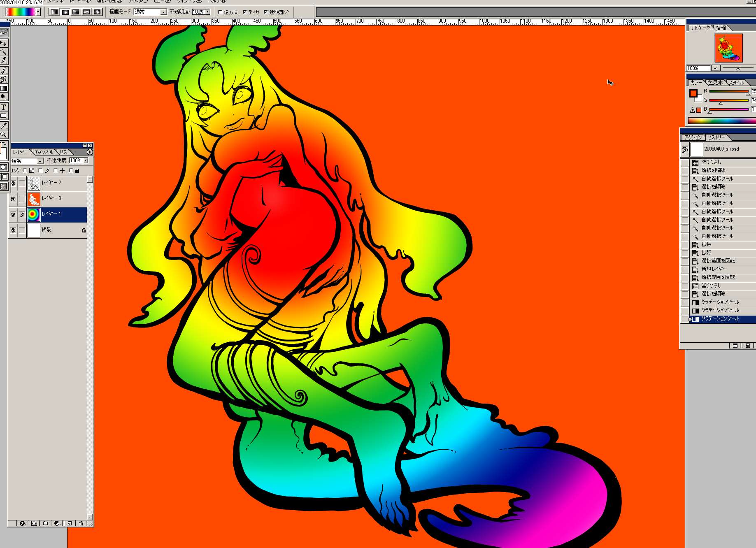This screenshot has height=548, width=756.
Task: Choose the Gradient tool in the toolbox
Action: (4, 88)
